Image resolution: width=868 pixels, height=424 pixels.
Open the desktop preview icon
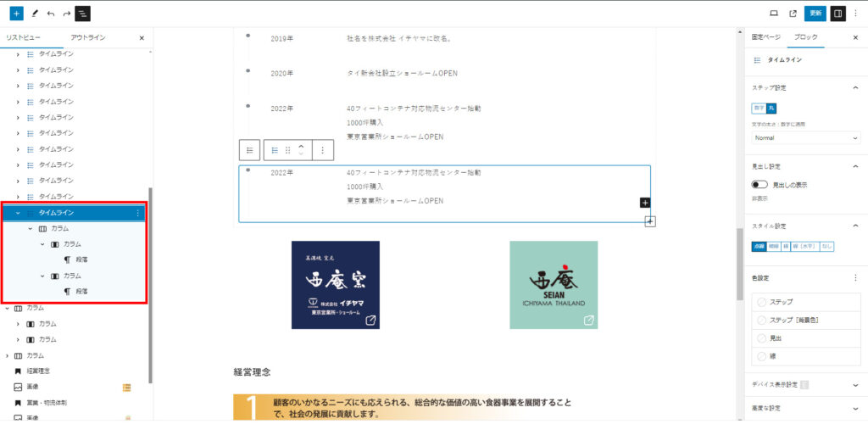773,14
